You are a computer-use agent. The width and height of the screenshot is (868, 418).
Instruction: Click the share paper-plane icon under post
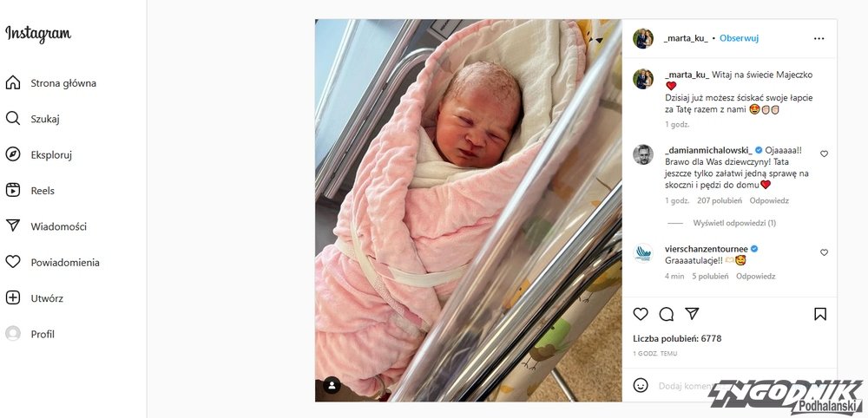(x=692, y=314)
